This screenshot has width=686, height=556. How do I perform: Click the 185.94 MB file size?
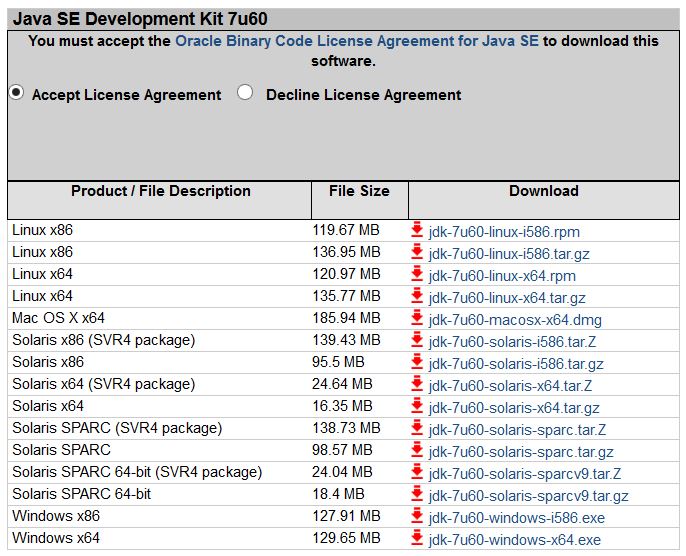(x=346, y=318)
